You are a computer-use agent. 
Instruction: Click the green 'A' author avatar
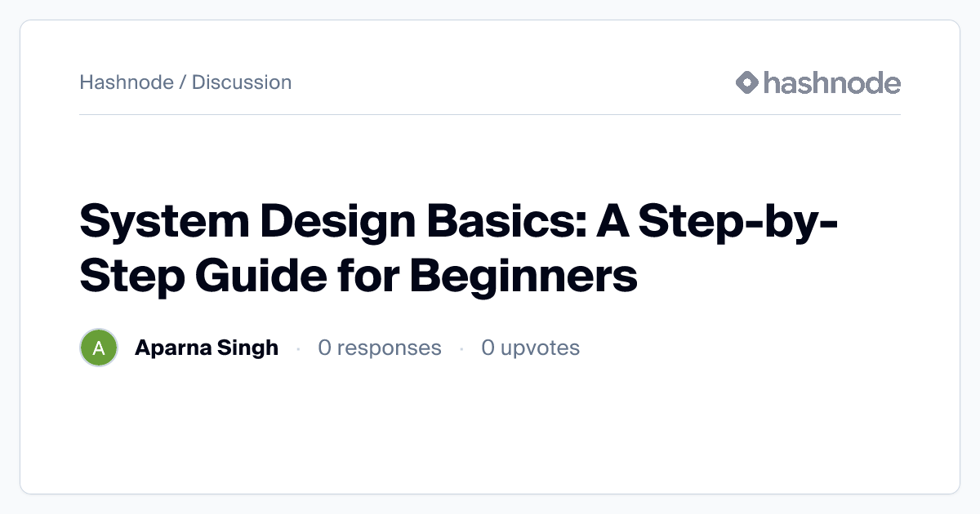[99, 348]
